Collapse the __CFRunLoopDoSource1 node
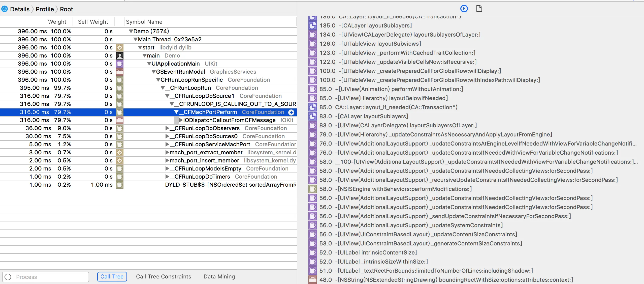 [167, 96]
